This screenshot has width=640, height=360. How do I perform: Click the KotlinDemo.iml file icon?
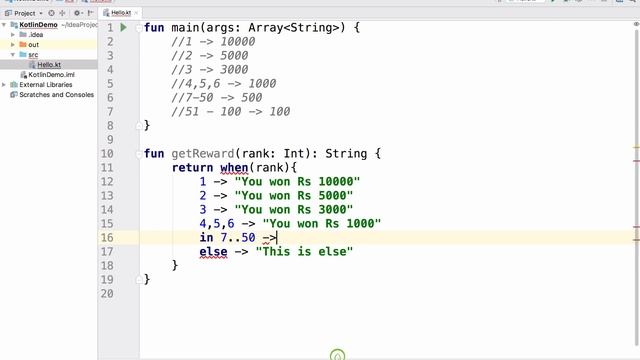(24, 74)
